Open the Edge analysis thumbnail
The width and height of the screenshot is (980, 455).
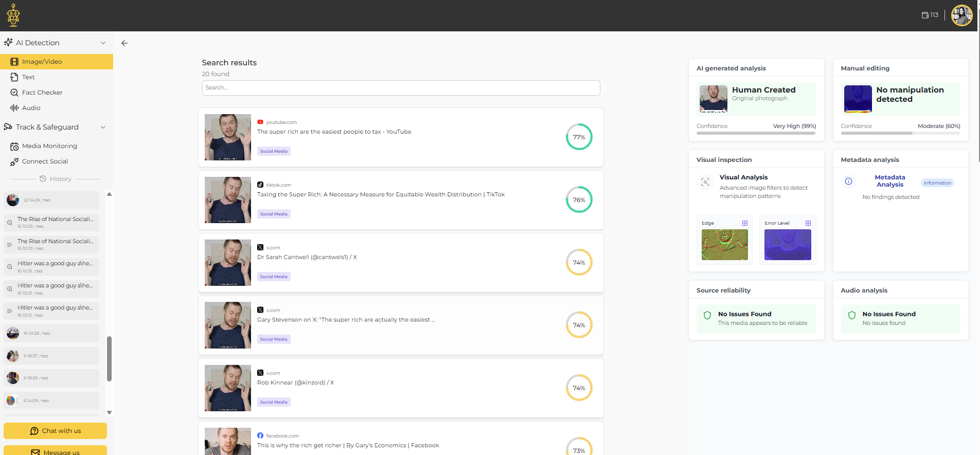point(725,245)
